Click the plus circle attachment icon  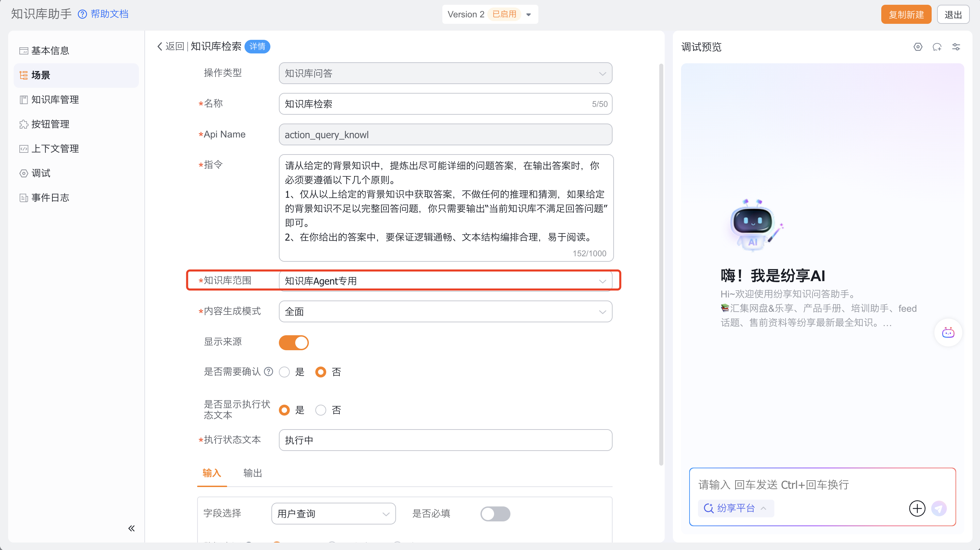tap(917, 508)
